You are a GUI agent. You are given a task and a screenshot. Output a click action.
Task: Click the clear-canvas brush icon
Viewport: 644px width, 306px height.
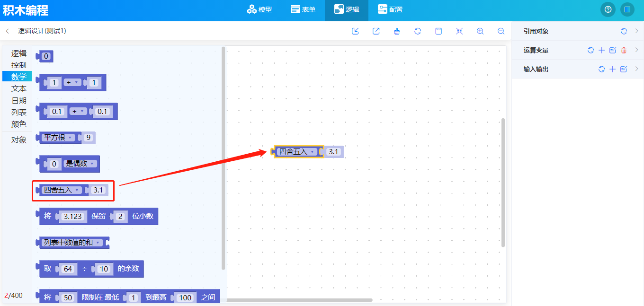397,31
